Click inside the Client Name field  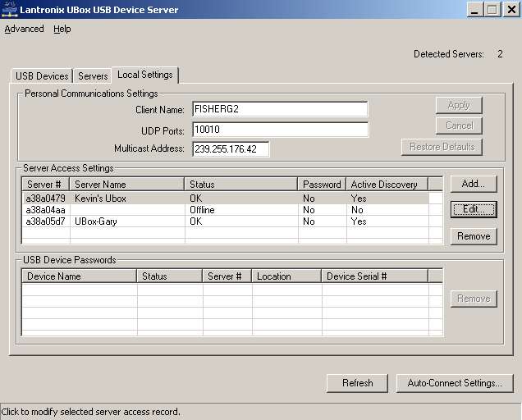(x=279, y=109)
